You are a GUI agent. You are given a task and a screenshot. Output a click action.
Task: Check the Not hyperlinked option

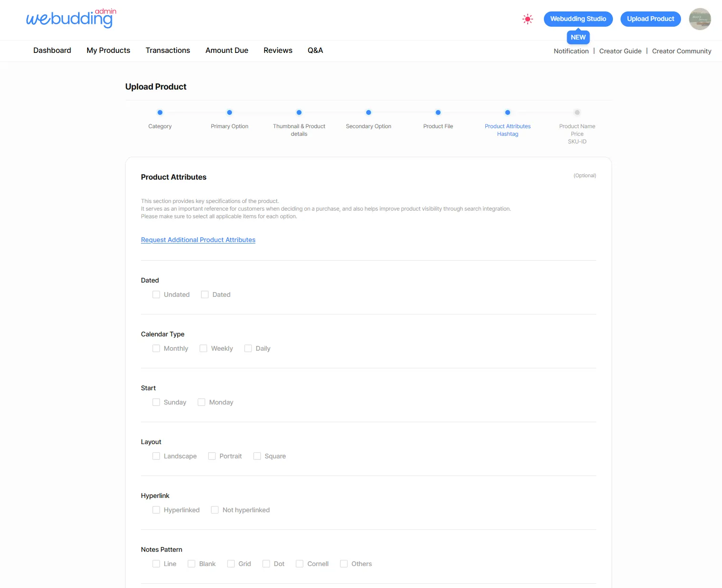215,510
